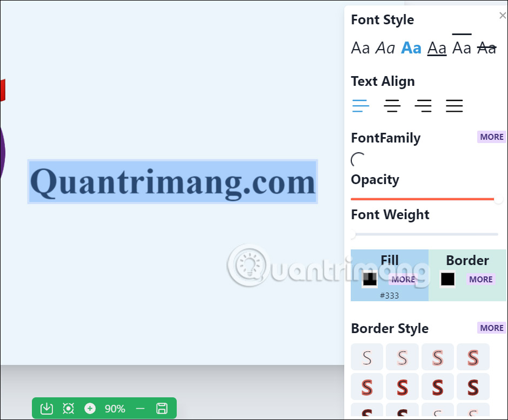Viewport: 508px width, 420px height.
Task: Zoom out with the minus icon
Action: tap(140, 408)
